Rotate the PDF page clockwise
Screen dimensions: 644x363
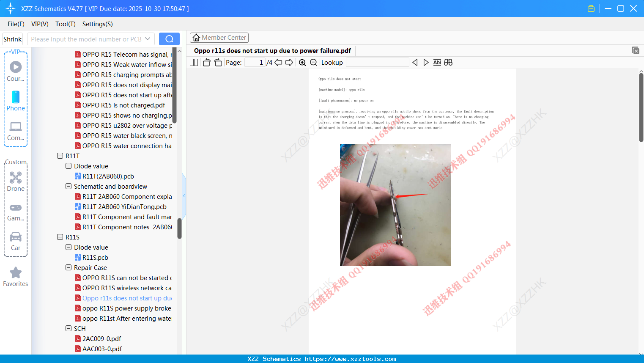pyautogui.click(x=218, y=62)
